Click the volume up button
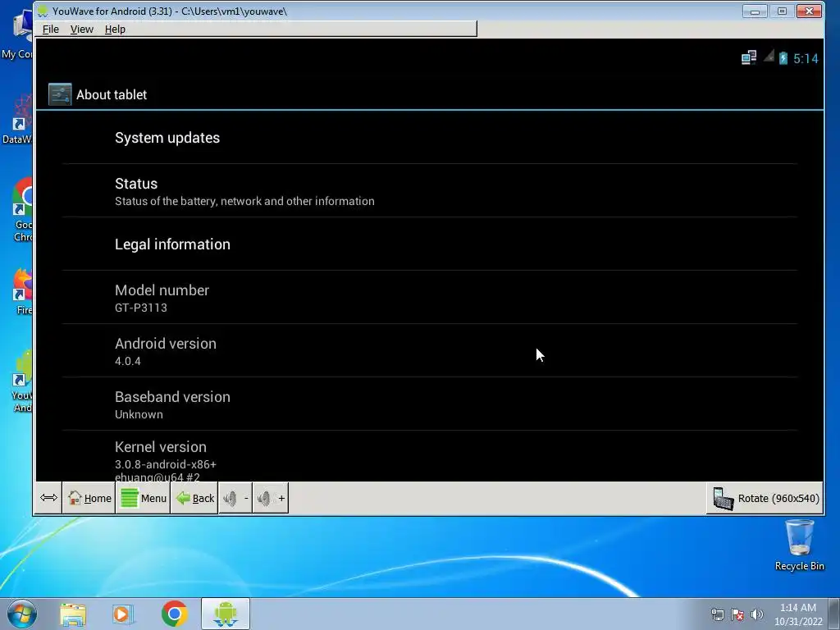This screenshot has height=630, width=840. [x=271, y=498]
